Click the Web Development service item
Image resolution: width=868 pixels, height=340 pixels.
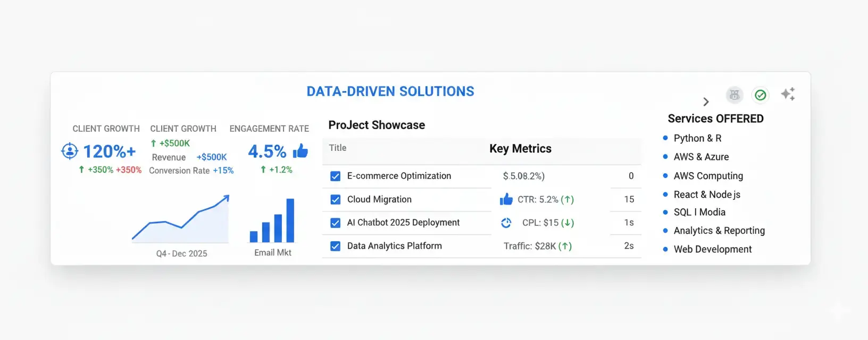click(x=713, y=249)
